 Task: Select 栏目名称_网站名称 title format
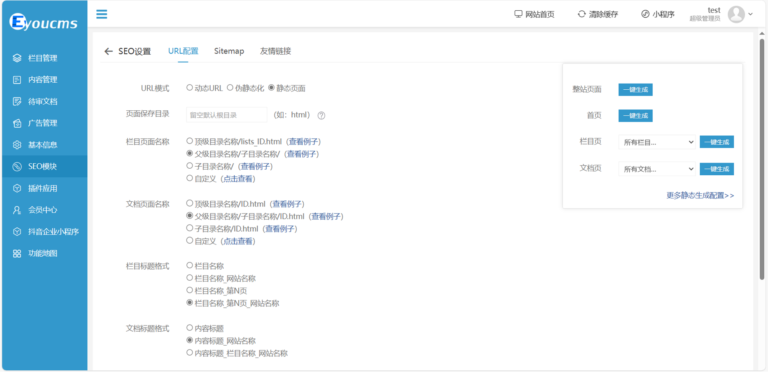click(x=190, y=278)
